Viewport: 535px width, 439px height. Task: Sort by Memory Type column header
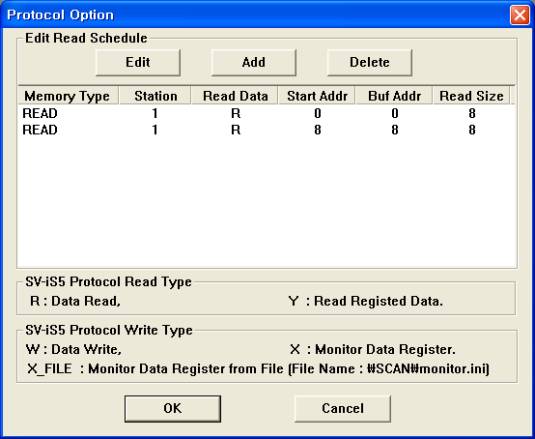coord(68,96)
